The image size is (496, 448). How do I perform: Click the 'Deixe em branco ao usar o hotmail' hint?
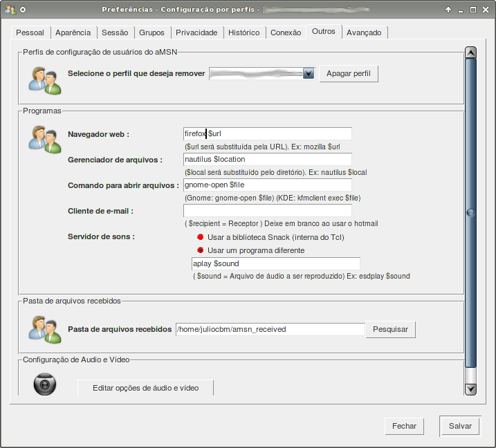(321, 223)
